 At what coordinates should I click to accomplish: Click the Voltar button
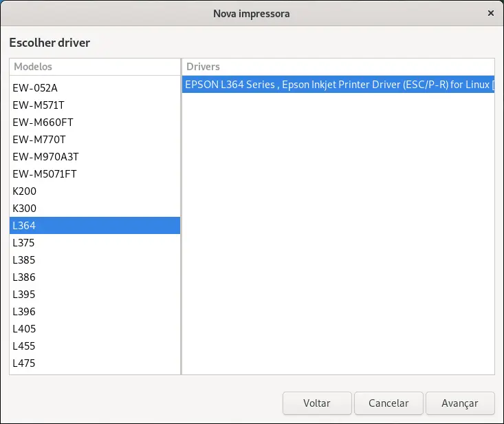point(317,403)
